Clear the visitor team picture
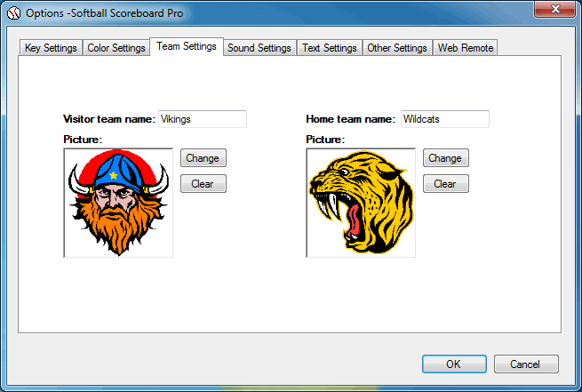The width and height of the screenshot is (582, 392). (203, 184)
